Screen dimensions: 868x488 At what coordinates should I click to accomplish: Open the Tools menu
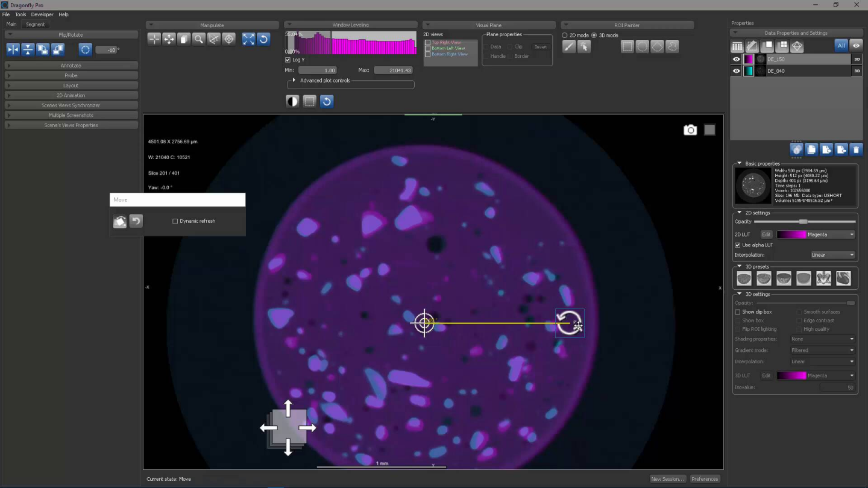[20, 14]
